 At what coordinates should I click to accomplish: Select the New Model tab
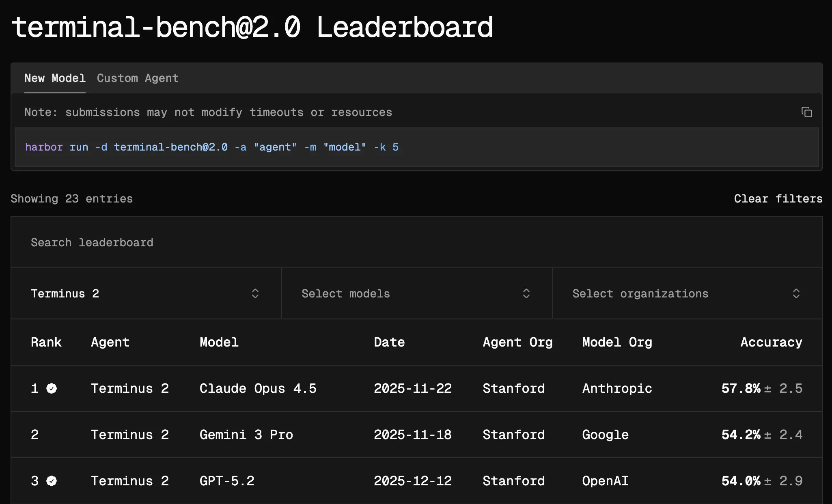[x=55, y=78]
